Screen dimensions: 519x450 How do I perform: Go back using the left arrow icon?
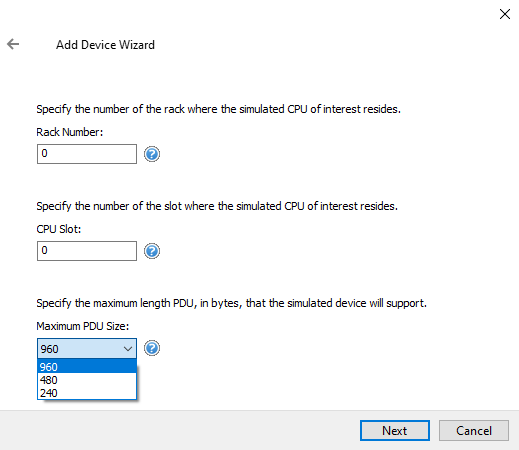(13, 44)
